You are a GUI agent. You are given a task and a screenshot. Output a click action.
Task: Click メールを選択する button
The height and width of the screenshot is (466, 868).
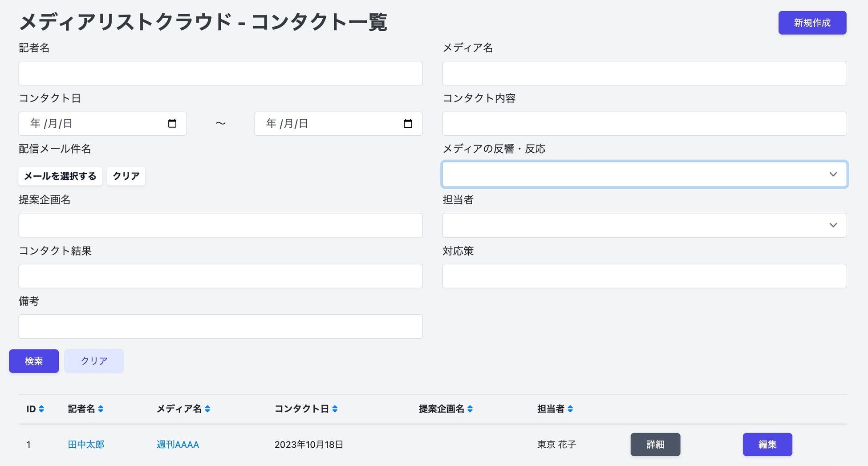pyautogui.click(x=60, y=176)
